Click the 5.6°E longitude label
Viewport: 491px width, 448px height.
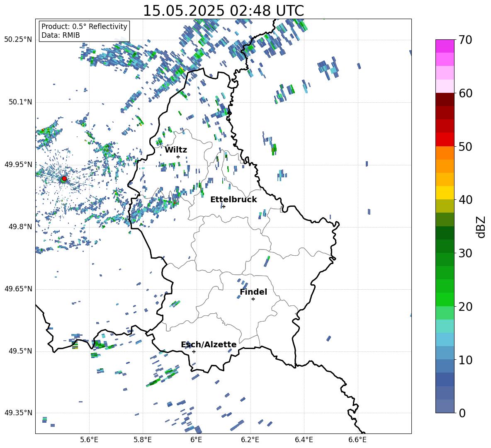tap(89, 440)
